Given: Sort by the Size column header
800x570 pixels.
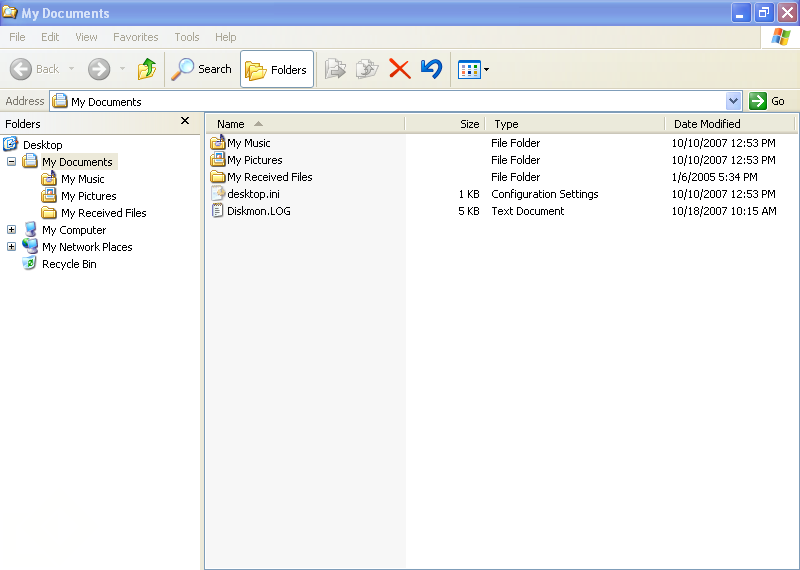Looking at the screenshot, I should tap(445, 124).
